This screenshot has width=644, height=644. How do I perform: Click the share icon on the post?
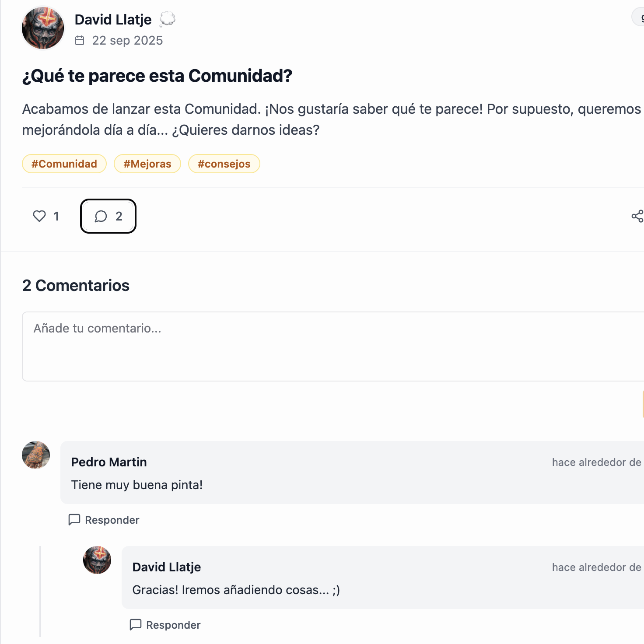637,216
